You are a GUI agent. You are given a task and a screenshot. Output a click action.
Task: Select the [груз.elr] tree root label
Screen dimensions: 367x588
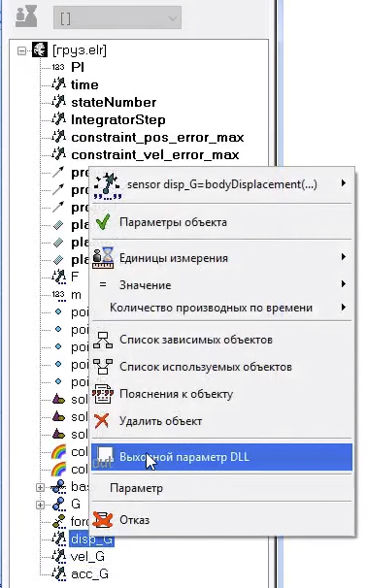click(80, 49)
